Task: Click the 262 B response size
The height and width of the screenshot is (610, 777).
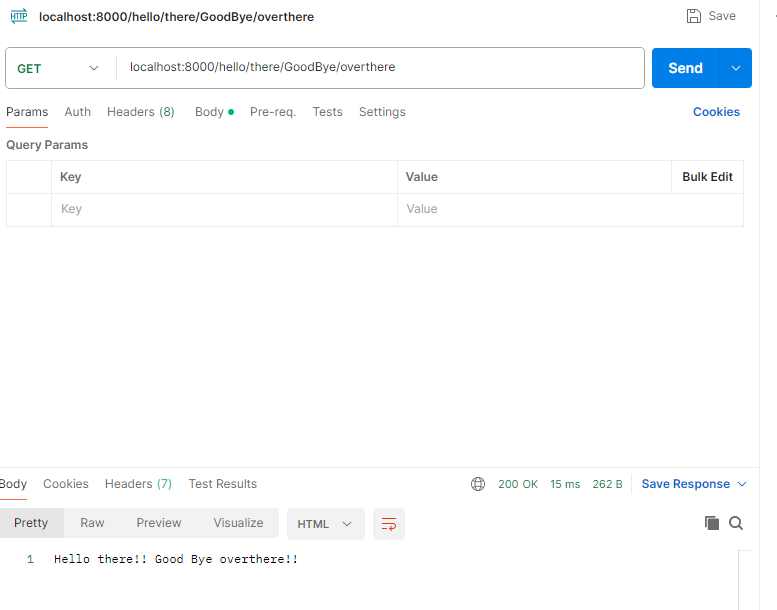Action: coord(607,484)
